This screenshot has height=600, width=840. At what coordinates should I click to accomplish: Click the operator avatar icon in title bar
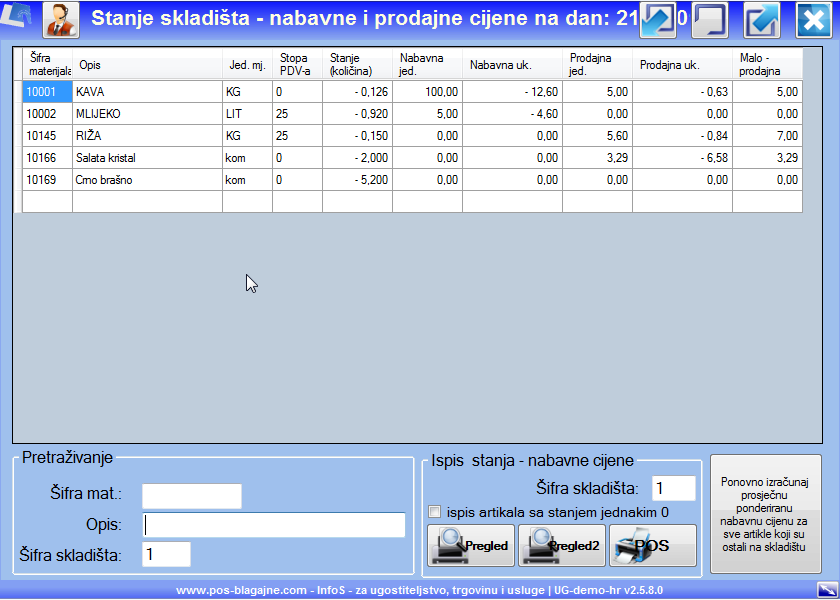coord(61,19)
